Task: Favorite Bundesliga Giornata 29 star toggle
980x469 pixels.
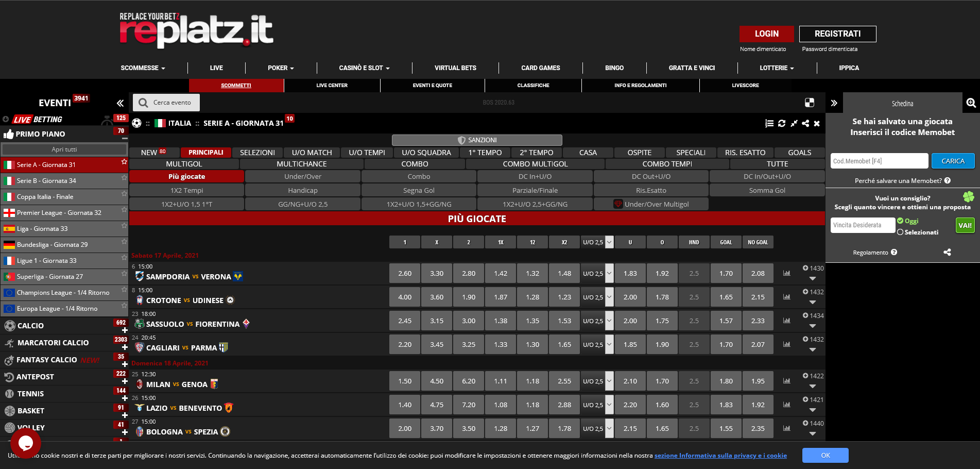Action: (124, 242)
